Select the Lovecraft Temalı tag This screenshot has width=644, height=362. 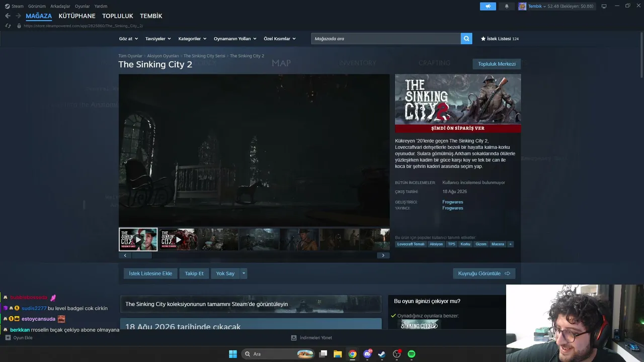tap(411, 244)
